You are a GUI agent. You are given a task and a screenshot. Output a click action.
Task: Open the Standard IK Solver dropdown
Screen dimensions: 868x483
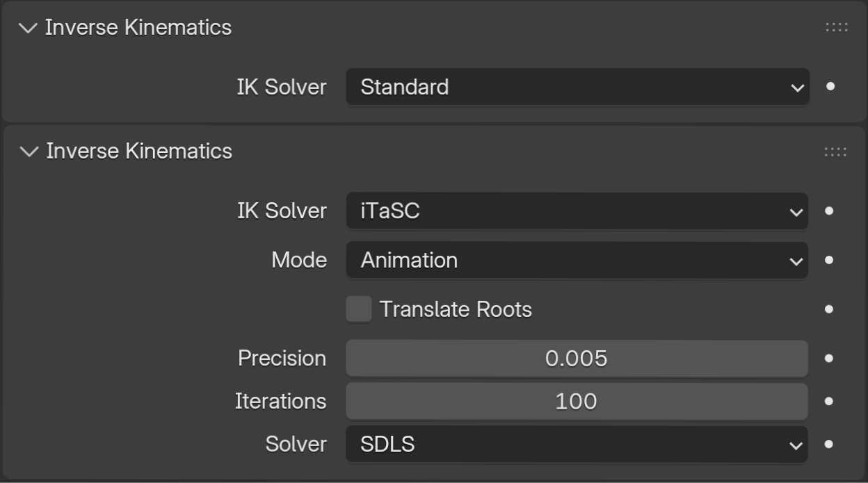[x=577, y=87]
